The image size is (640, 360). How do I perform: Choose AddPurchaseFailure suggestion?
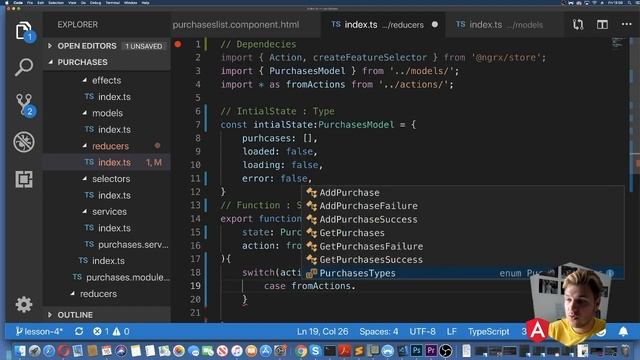[x=462, y=206]
